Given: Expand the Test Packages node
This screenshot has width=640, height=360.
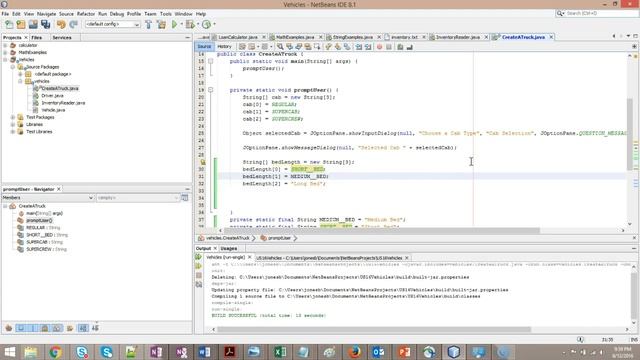Looking at the screenshot, I should pyautogui.click(x=13, y=117).
